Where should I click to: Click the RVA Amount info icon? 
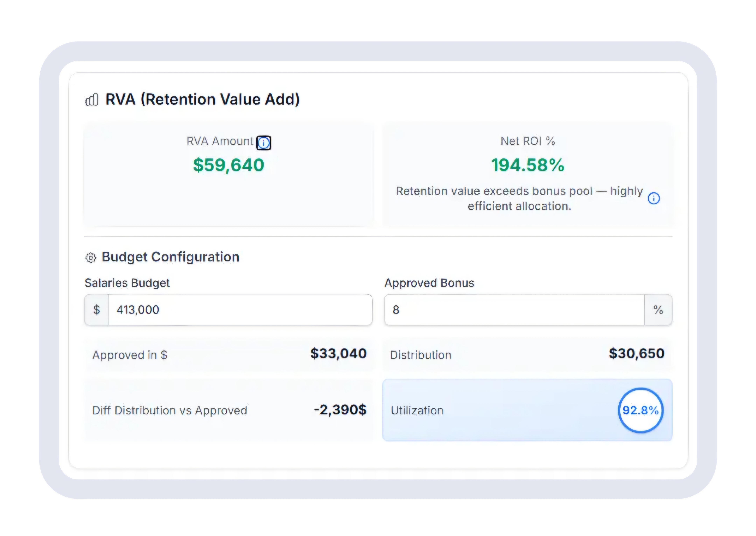point(263,143)
